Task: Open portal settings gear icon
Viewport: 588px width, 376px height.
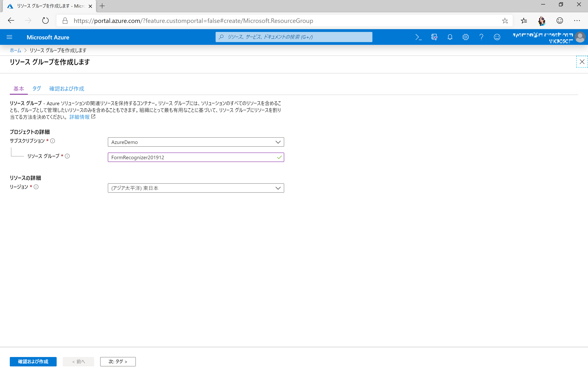Action: click(x=465, y=37)
